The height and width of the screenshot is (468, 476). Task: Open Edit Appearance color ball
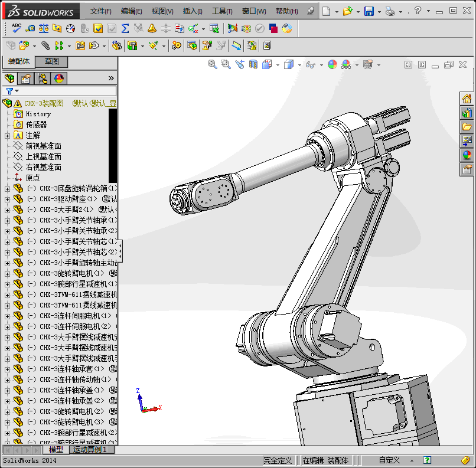(332, 64)
